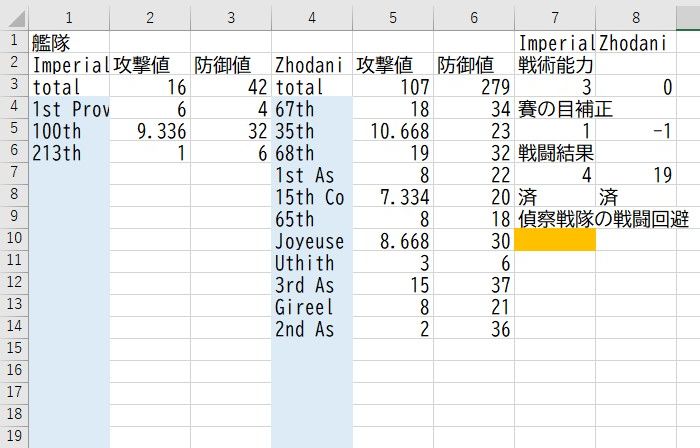Select the 攻撃値 header in column 2

point(150,64)
